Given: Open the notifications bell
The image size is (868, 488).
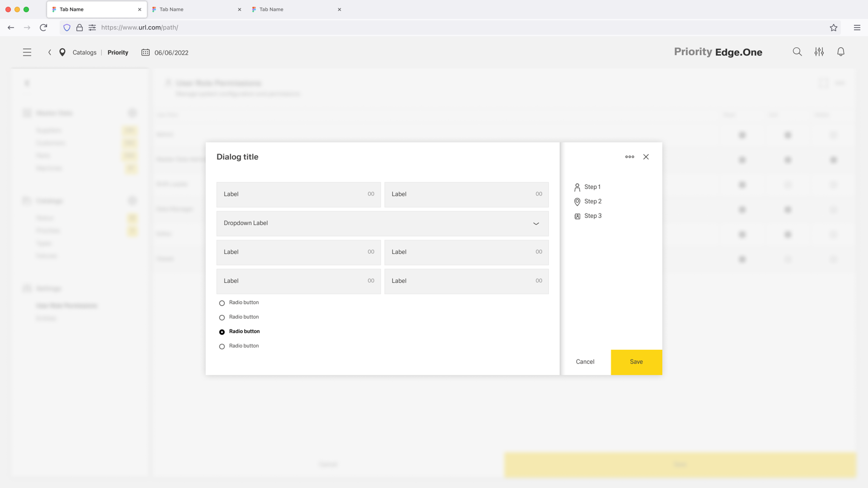Looking at the screenshot, I should click(x=841, y=52).
